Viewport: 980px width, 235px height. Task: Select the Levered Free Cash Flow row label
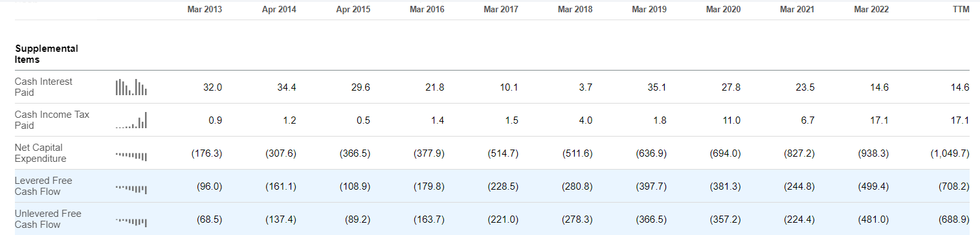click(43, 186)
